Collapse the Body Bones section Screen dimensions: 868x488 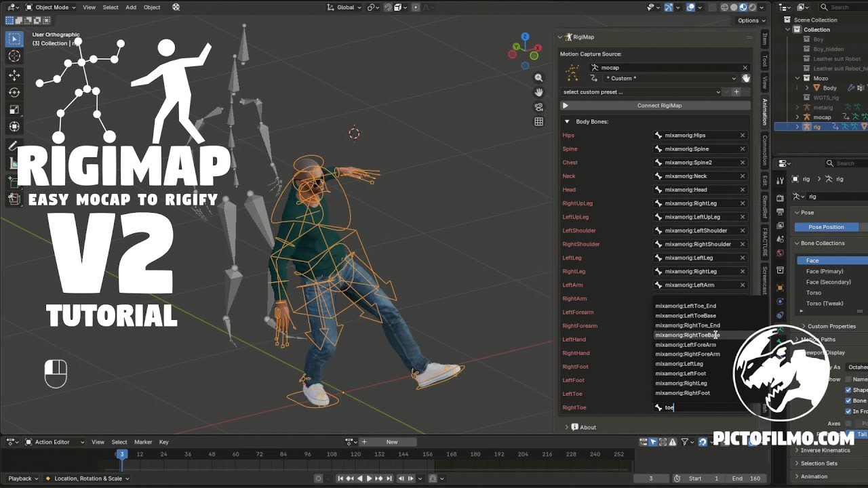click(x=568, y=122)
